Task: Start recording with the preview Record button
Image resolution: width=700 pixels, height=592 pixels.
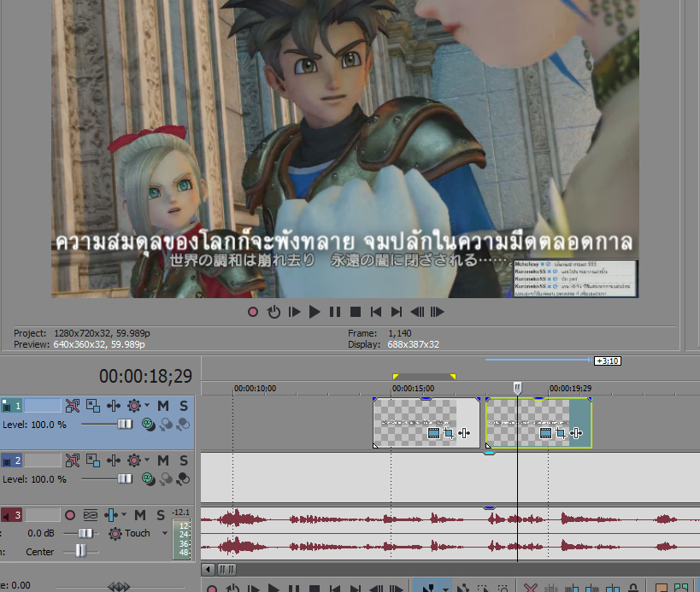Action: point(253,312)
